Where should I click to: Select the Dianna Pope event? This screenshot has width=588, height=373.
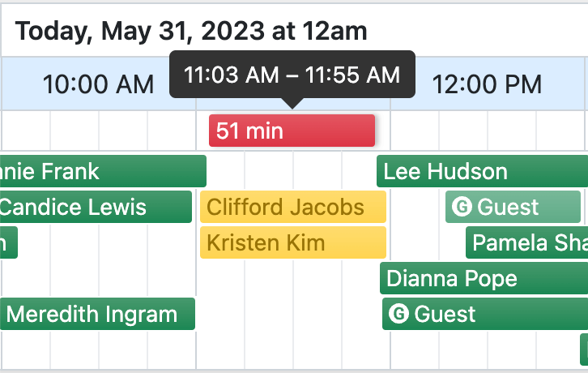(483, 279)
